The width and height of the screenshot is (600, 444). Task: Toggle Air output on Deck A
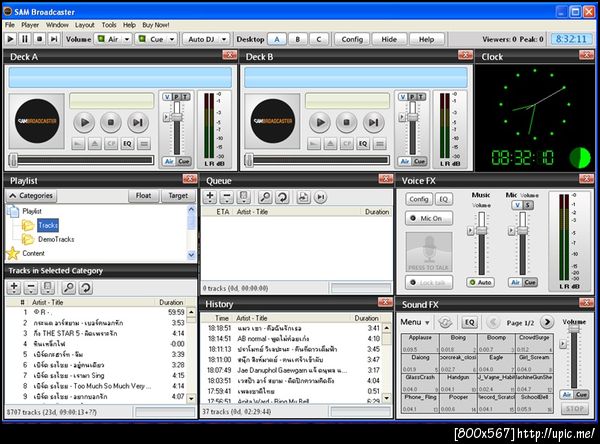[x=169, y=162]
